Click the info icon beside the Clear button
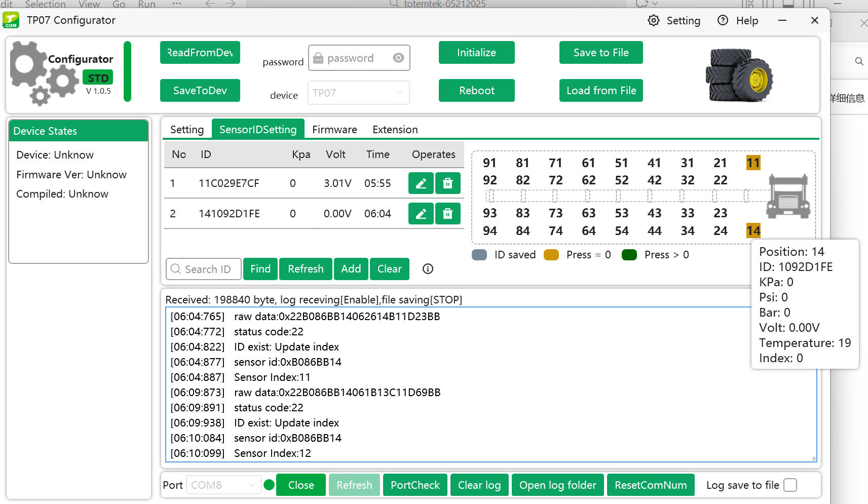Viewport: 868px width, 504px height. (x=427, y=269)
